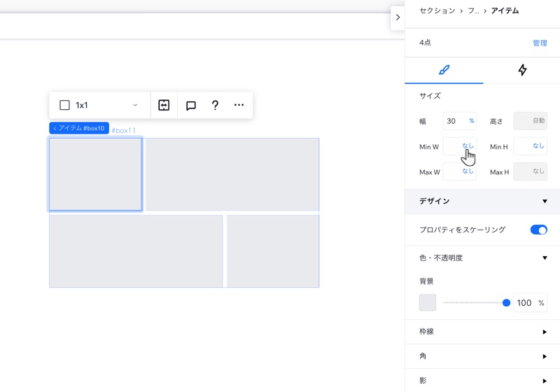The width and height of the screenshot is (560, 392).
Task: Click the 高さ height field set to 自動
Action: coord(530,121)
